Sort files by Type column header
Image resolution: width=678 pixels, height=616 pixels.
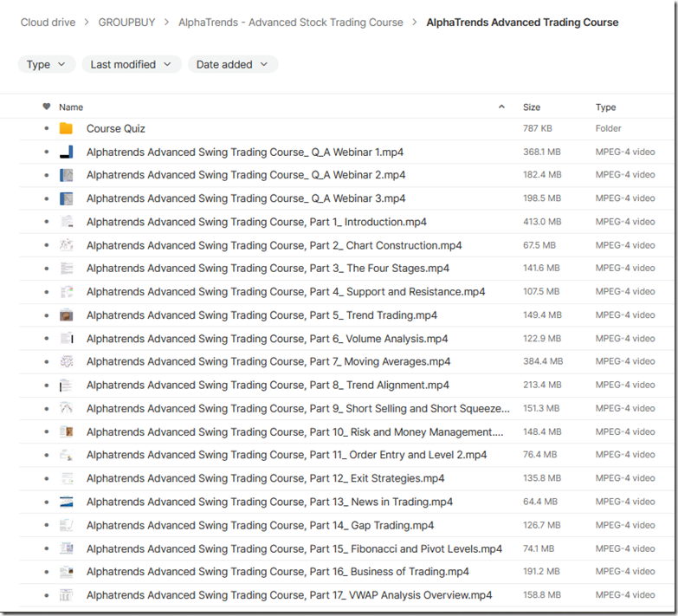pos(605,107)
